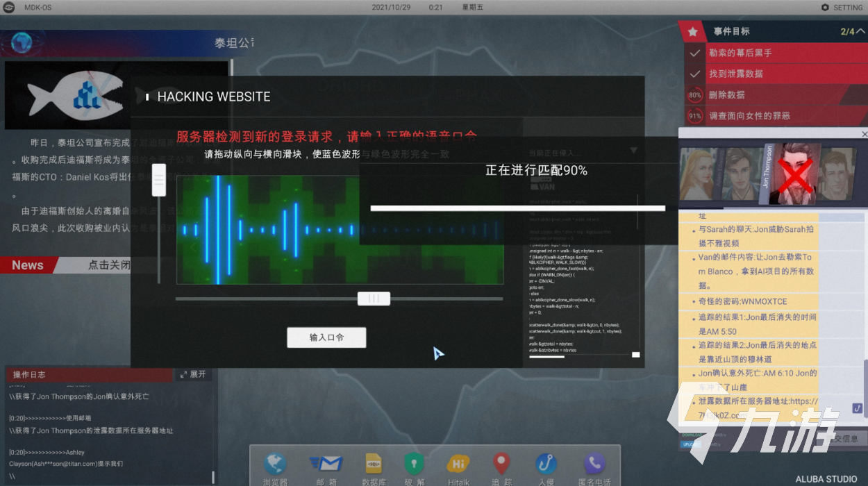Click the blue-green waveform display
The height and width of the screenshot is (486, 868).
point(340,230)
